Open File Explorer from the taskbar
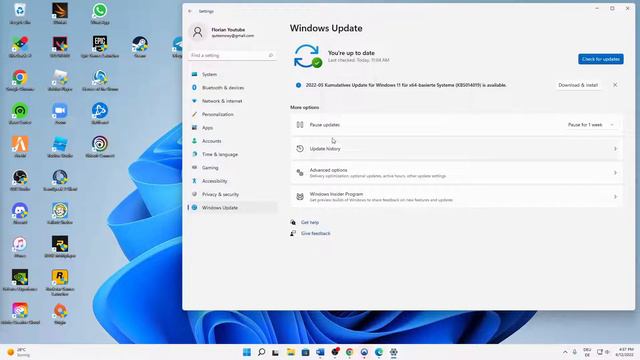640x360 pixels. click(291, 352)
